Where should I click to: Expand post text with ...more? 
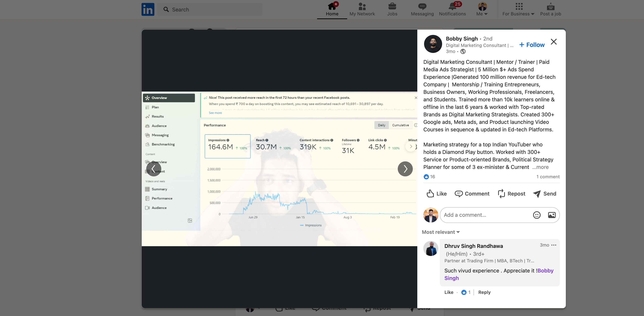pyautogui.click(x=540, y=167)
